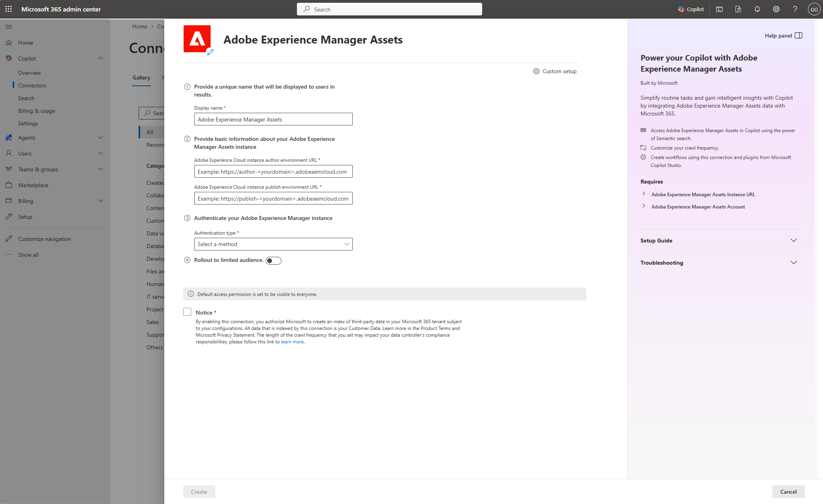823x504 pixels.
Task: Enable Rollout to limited audience toggle
Action: pos(273,260)
